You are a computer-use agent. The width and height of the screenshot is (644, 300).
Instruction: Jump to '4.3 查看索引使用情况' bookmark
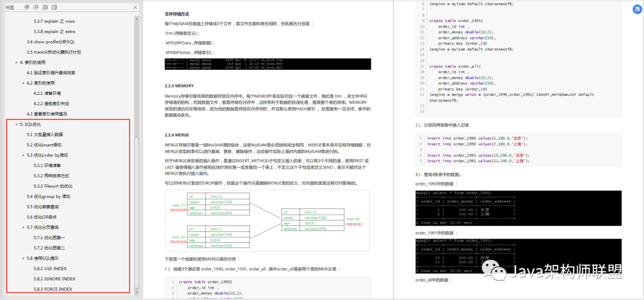(47, 114)
